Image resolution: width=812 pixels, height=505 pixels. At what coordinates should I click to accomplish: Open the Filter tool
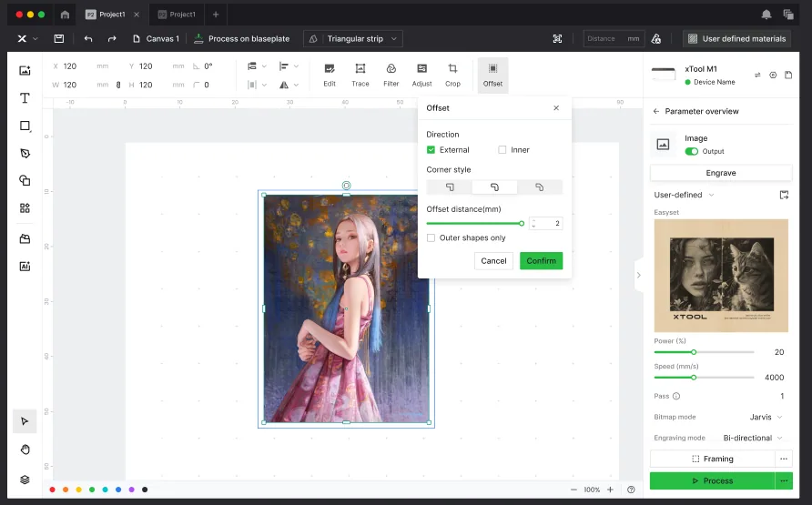[391, 75]
